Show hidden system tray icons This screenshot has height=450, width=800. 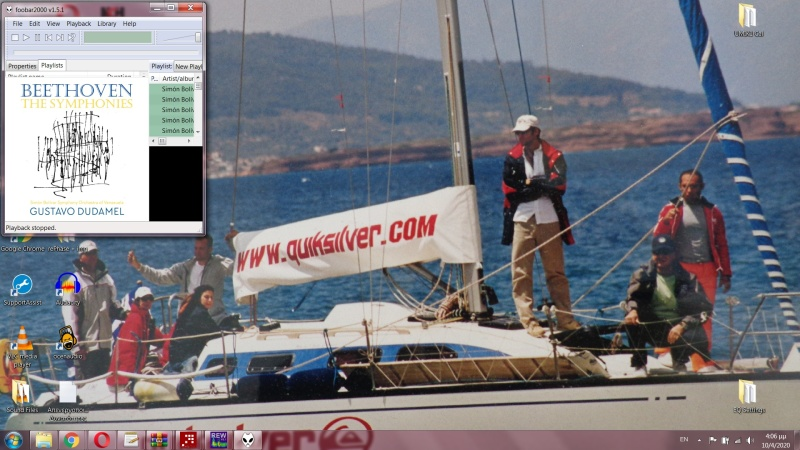point(699,440)
